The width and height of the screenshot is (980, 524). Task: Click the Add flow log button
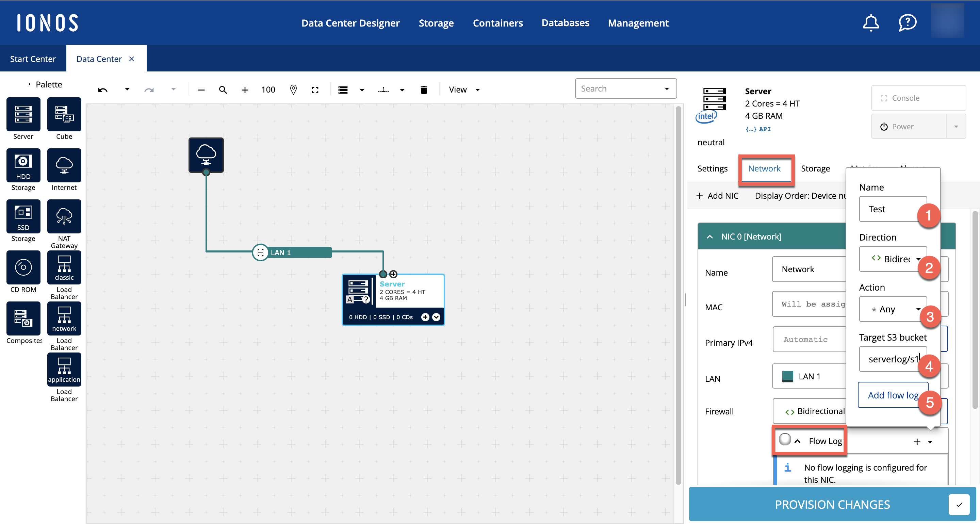coord(893,395)
